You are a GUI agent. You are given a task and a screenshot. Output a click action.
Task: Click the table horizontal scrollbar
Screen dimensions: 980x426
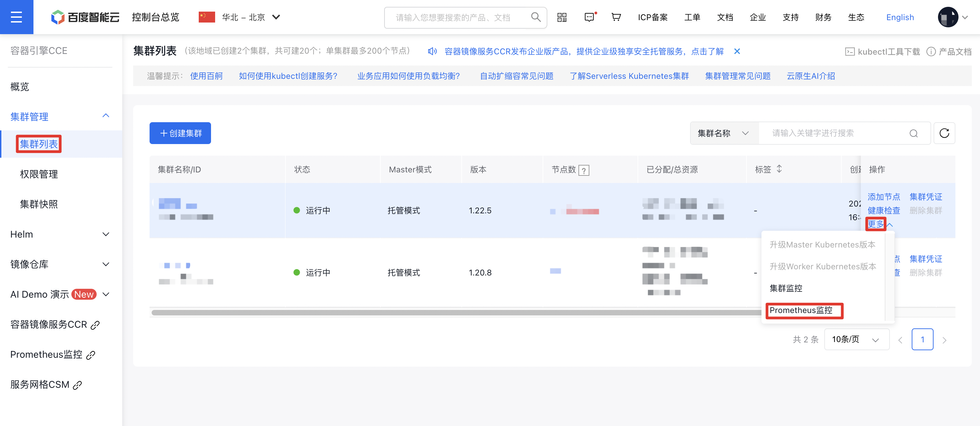[457, 313]
